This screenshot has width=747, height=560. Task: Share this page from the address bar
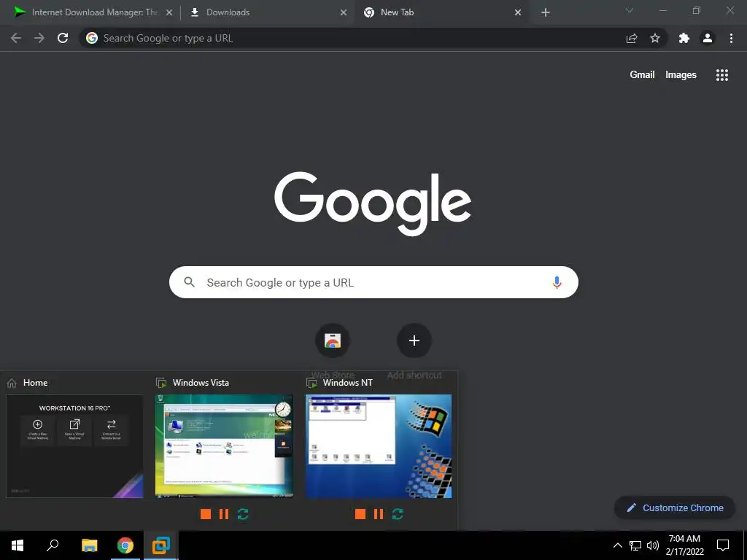632,38
